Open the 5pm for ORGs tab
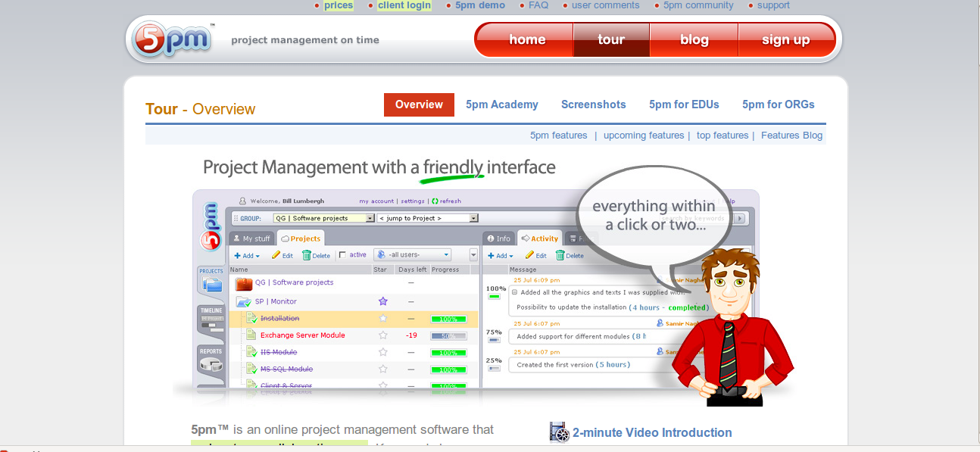This screenshot has width=980, height=452. coord(779,104)
